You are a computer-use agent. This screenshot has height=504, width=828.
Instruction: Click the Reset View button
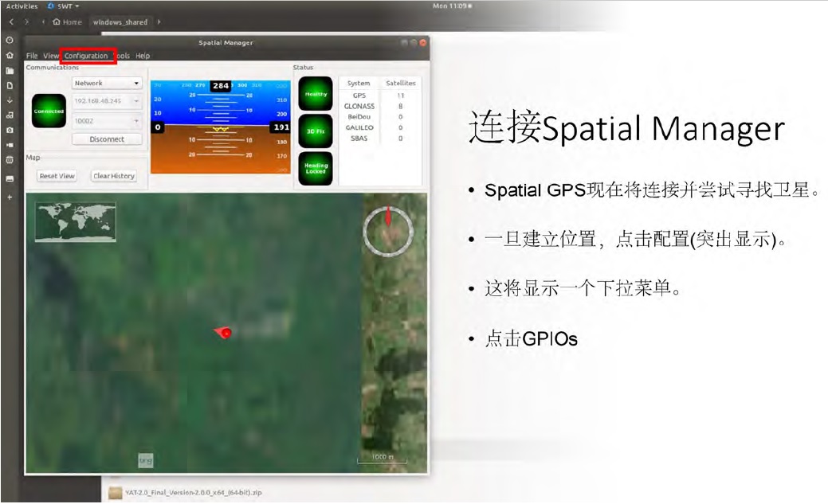[57, 176]
